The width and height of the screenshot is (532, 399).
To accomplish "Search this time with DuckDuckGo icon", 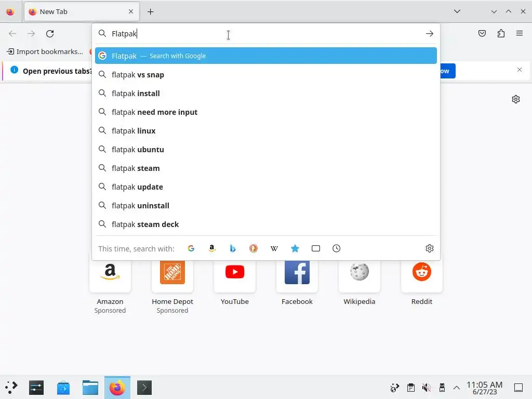I will tap(254, 248).
